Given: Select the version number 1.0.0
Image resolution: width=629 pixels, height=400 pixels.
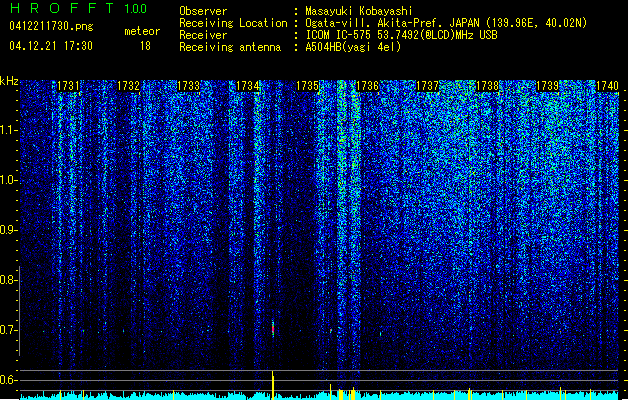Looking at the screenshot, I should click(x=136, y=8).
